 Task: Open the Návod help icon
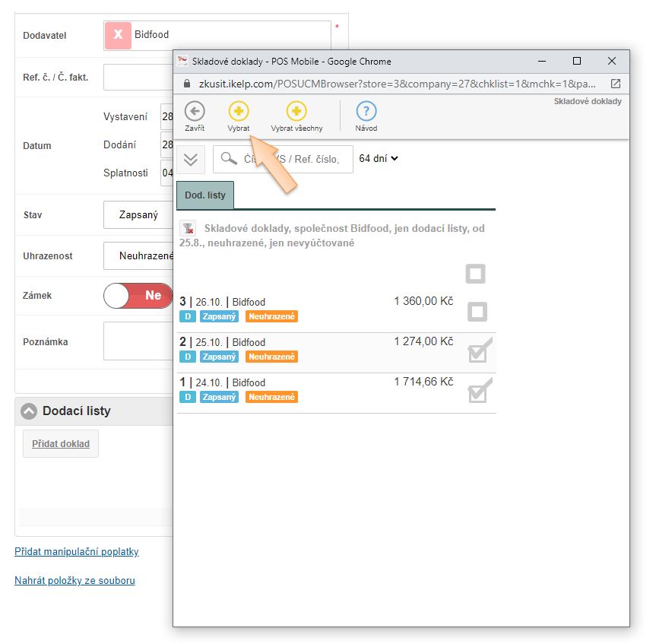pyautogui.click(x=366, y=112)
